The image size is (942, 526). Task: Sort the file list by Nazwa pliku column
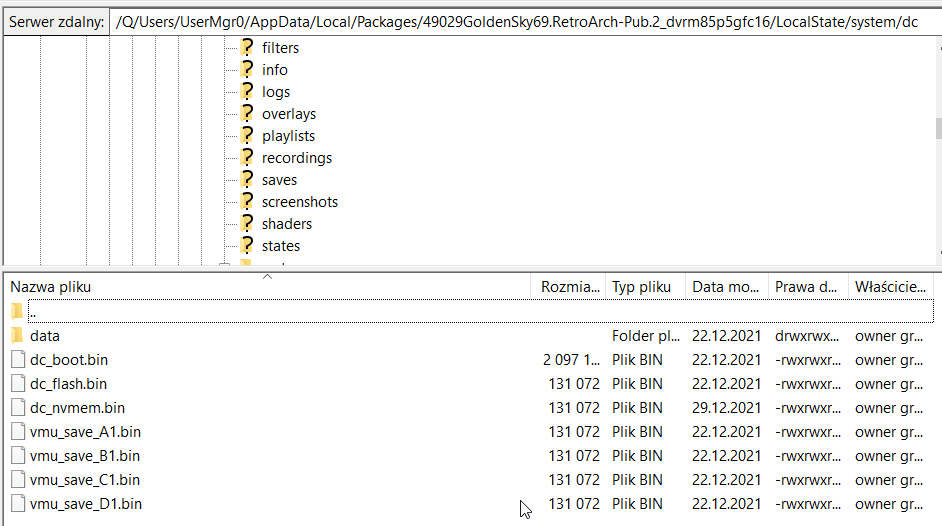point(50,287)
